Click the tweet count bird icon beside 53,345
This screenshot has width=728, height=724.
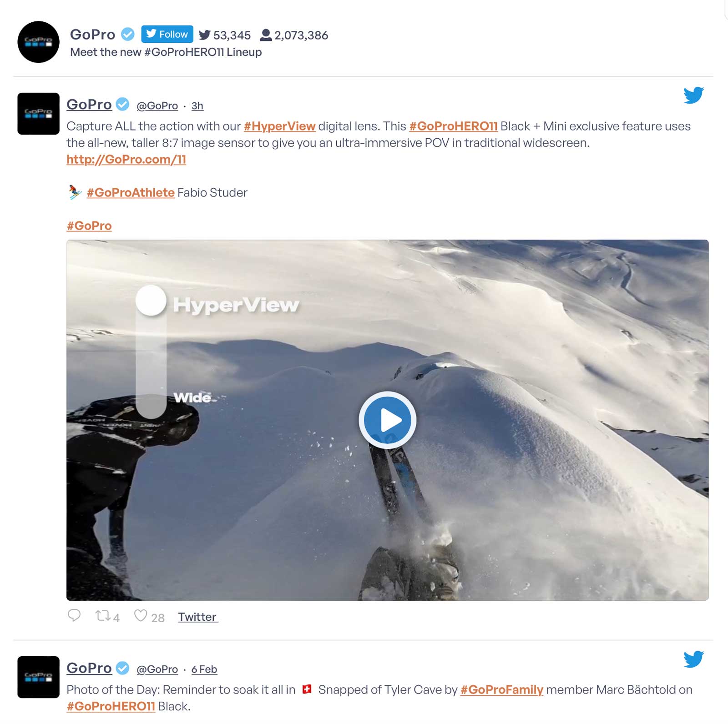coord(205,35)
